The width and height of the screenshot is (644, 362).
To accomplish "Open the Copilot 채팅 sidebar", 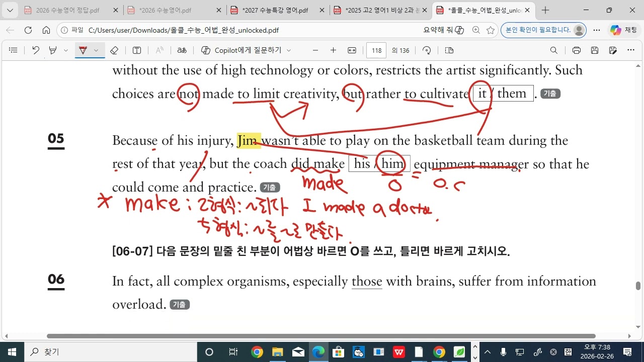I will 624,30.
